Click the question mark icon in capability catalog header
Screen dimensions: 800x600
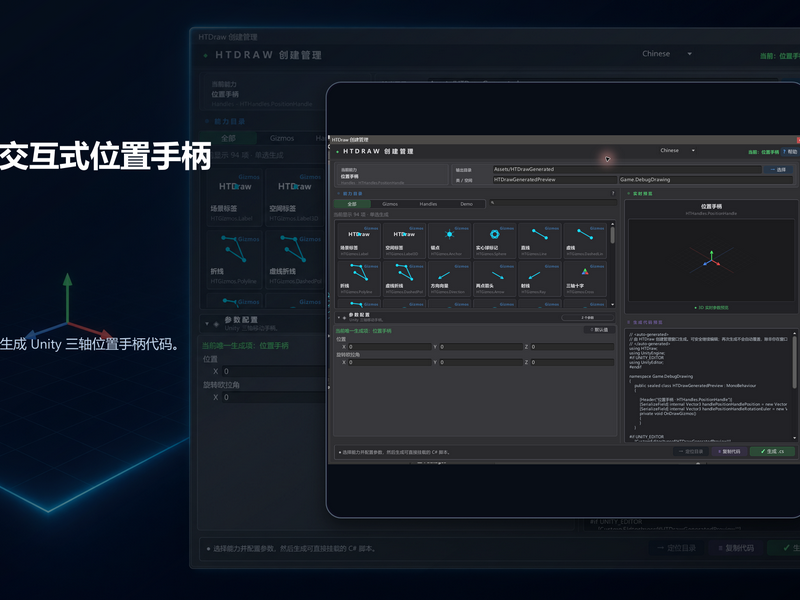click(613, 193)
